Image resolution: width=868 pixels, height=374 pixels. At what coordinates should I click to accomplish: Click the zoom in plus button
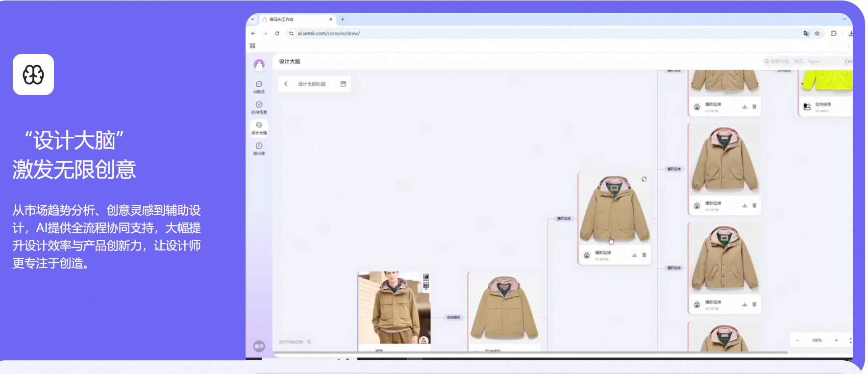(x=836, y=340)
